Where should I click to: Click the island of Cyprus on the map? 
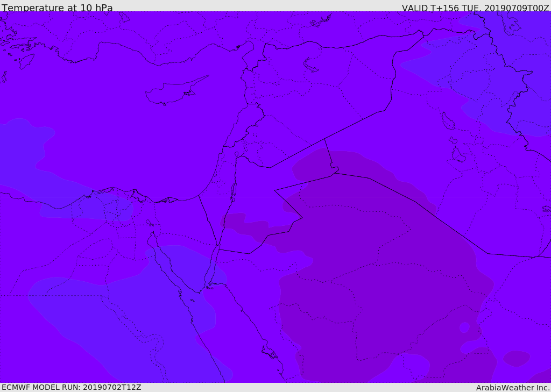(x=176, y=91)
